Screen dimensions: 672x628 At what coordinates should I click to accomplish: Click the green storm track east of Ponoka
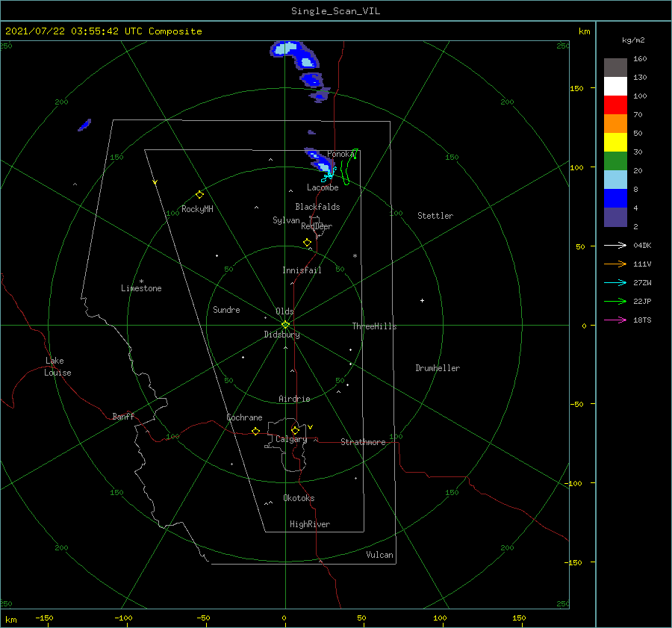(348, 167)
